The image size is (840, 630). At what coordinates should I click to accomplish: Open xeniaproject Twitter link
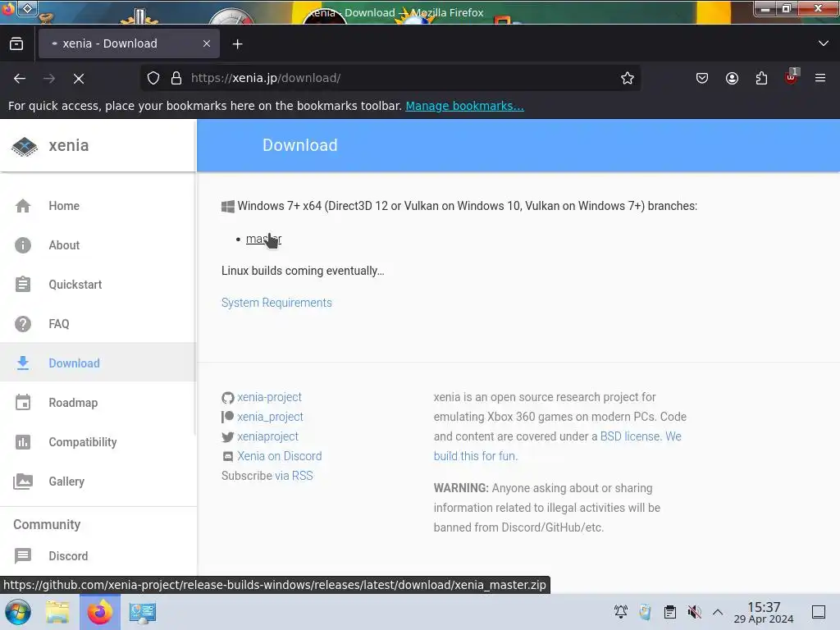click(267, 436)
